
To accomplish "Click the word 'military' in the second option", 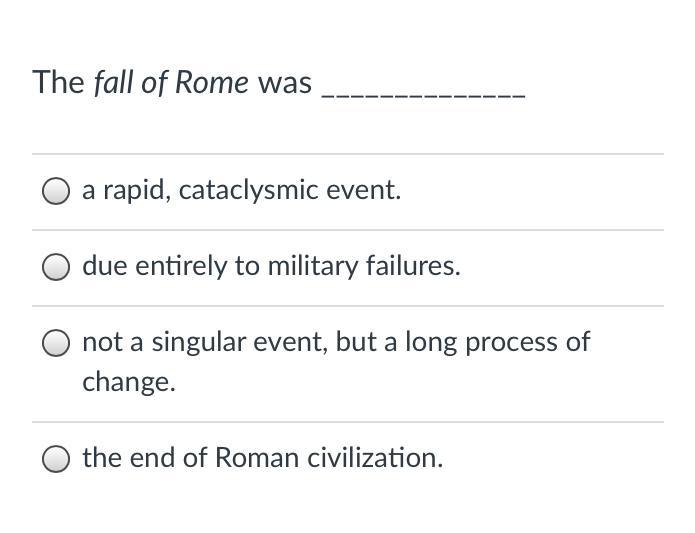I will tap(312, 266).
